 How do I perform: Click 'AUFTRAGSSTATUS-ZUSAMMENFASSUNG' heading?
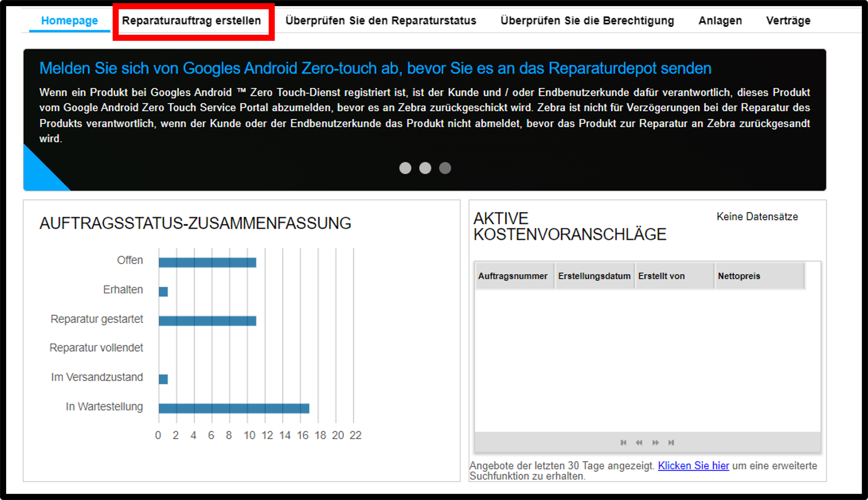pyautogui.click(x=195, y=223)
